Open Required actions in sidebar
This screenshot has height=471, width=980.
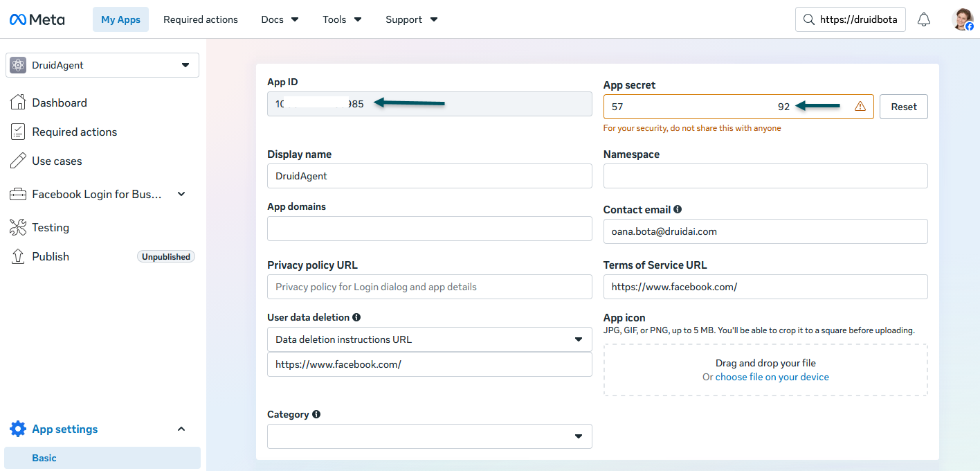tap(74, 132)
